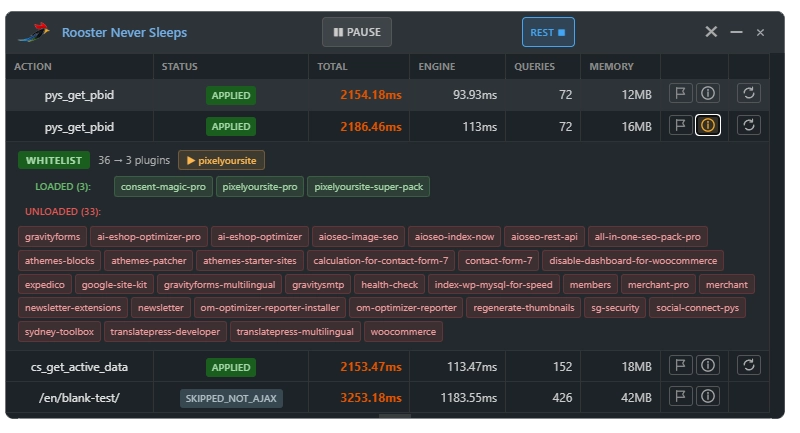Select the merchant-pro tag
Viewport: 800px width, 433px height.
(x=658, y=285)
